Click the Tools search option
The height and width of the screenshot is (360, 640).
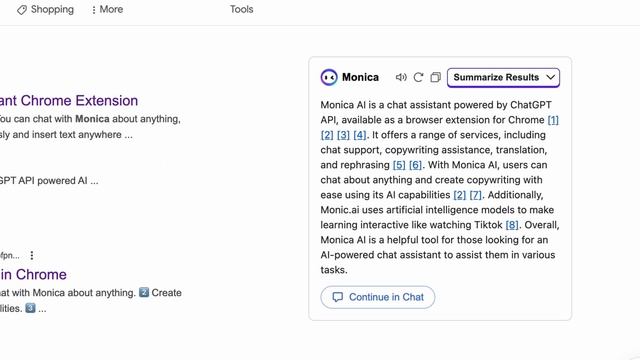point(242,9)
